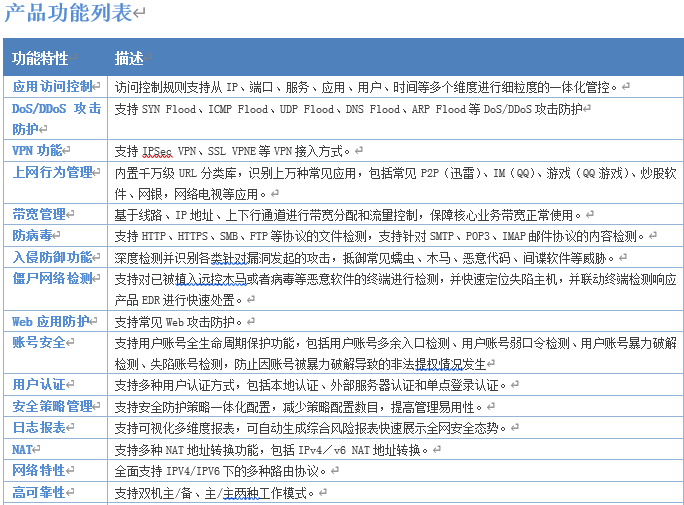The width and height of the screenshot is (684, 505).
Task: Click the heading 产品功能列表
Action: tap(68, 12)
